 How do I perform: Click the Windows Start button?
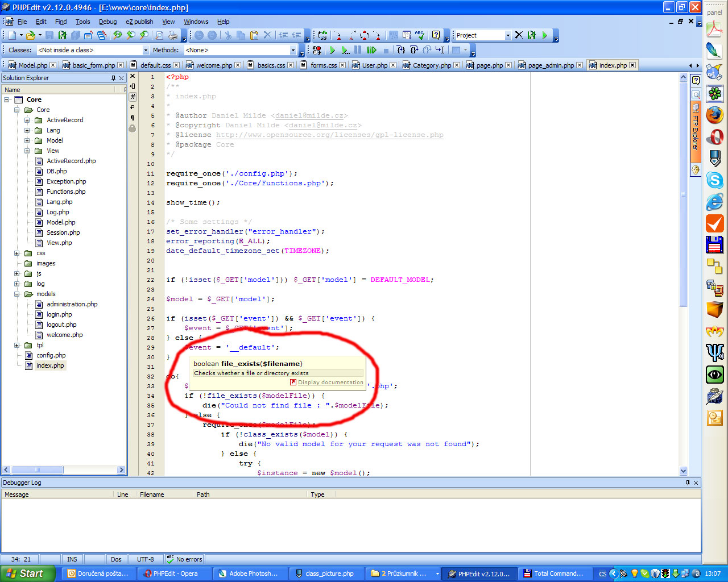tap(27, 573)
